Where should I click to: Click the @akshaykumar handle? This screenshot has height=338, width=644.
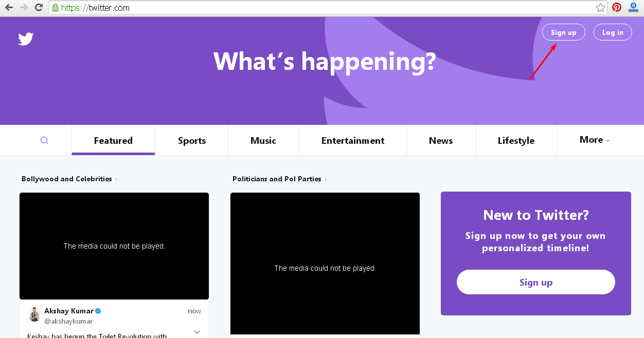[x=68, y=321]
